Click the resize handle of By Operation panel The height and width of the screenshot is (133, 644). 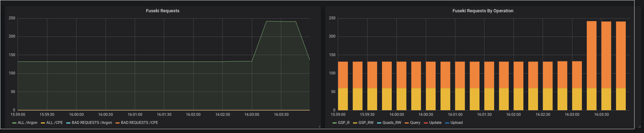pos(639,126)
